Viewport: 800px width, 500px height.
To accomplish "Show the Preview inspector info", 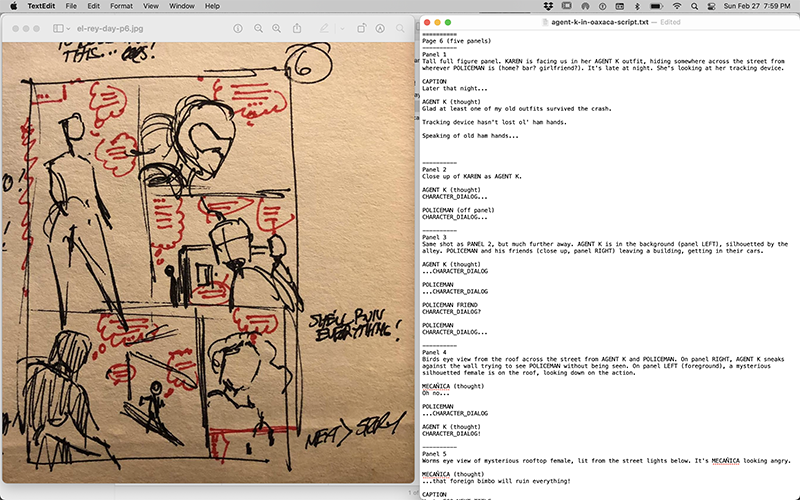I will pyautogui.click(x=238, y=29).
